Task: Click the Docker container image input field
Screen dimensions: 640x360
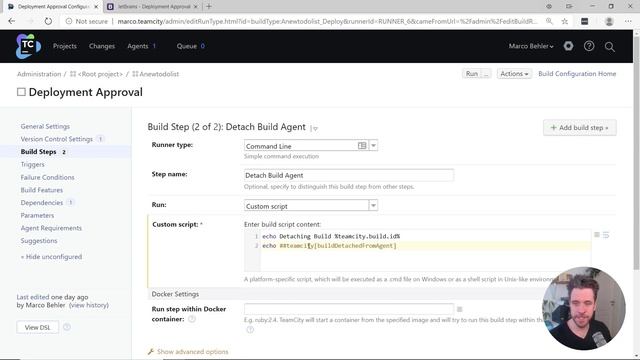Action: click(349, 309)
